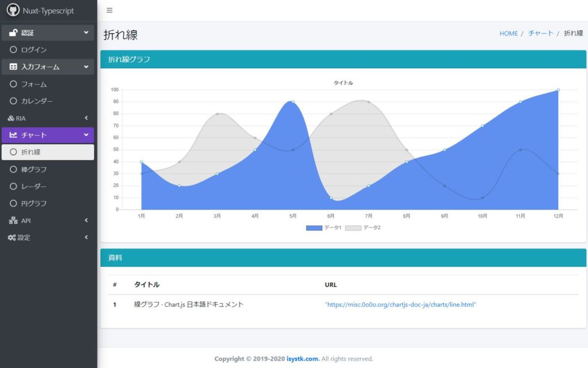Toggle the hamburger menu icon
The image size is (588, 368).
(x=110, y=10)
